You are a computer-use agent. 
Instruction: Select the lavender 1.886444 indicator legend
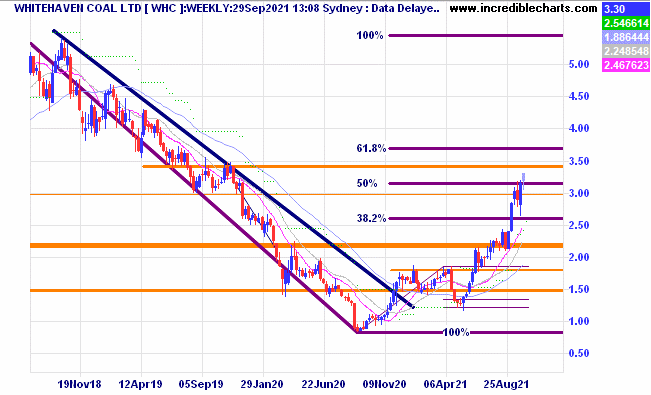pyautogui.click(x=626, y=37)
